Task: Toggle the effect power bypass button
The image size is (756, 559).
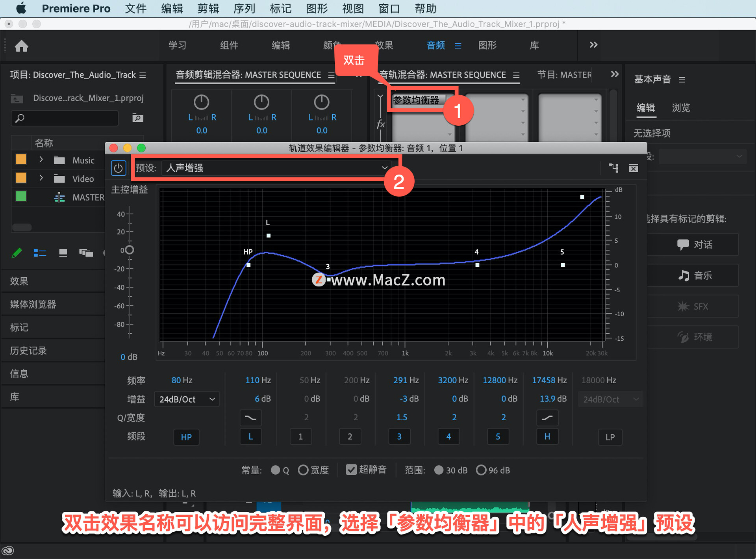Action: (118, 168)
